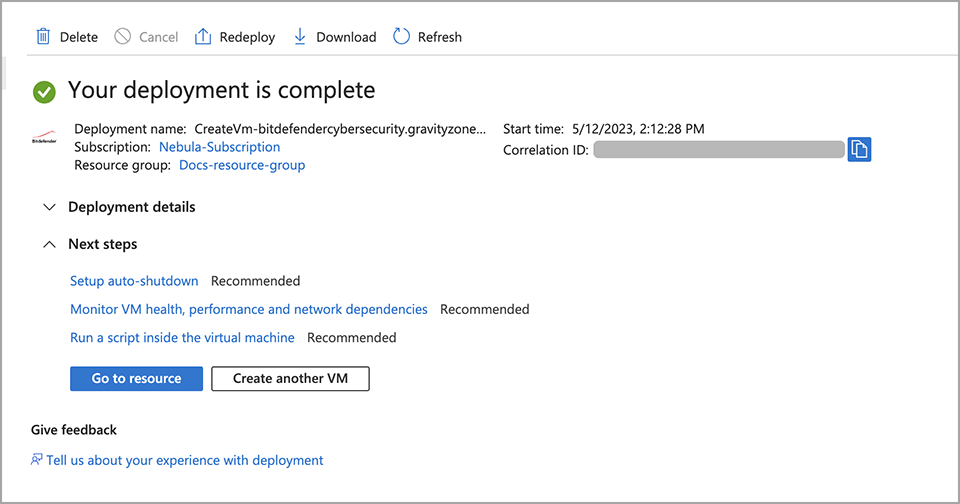960x504 pixels.
Task: Click the start time 5/12/2023, 2:12:28 PM
Action: tap(638, 129)
